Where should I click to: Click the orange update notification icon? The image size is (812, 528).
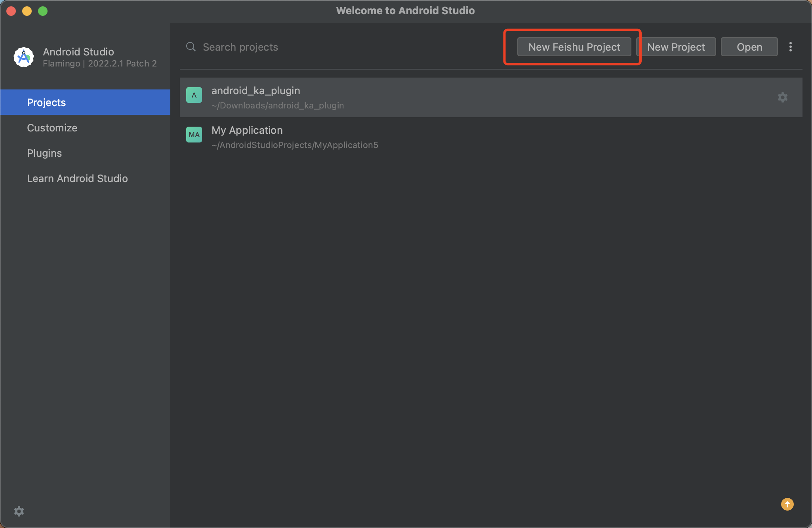pos(787,504)
